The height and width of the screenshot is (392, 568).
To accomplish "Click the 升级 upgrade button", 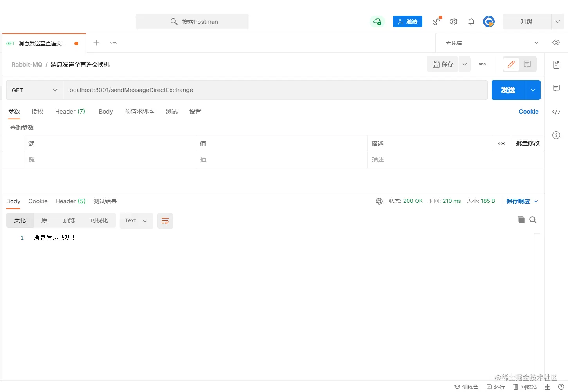I will point(527,22).
